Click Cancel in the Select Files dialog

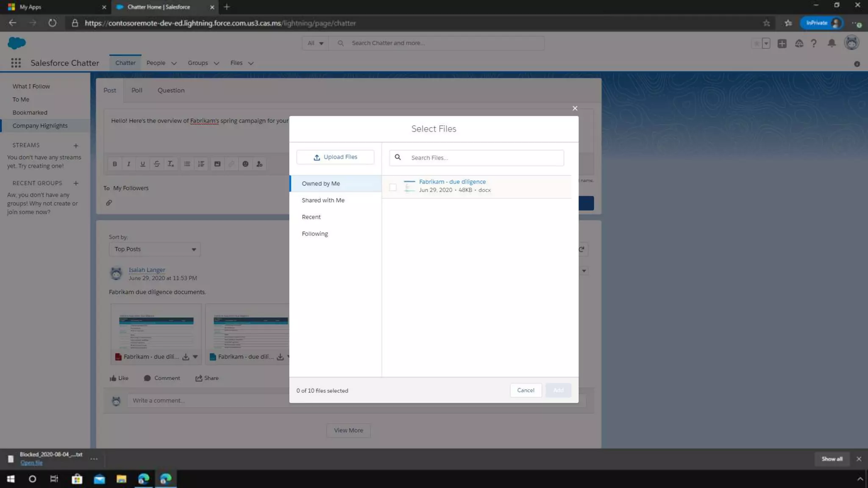point(526,390)
